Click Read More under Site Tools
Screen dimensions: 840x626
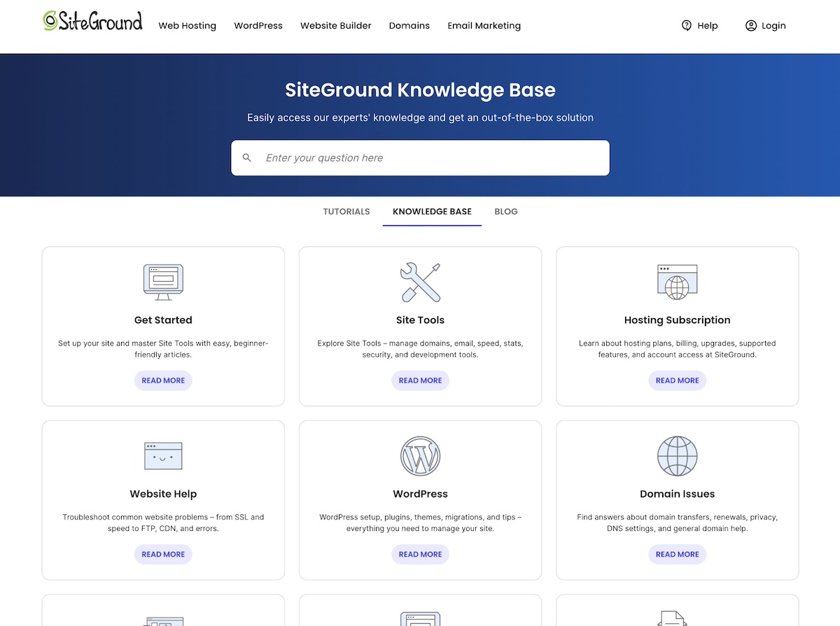click(420, 380)
